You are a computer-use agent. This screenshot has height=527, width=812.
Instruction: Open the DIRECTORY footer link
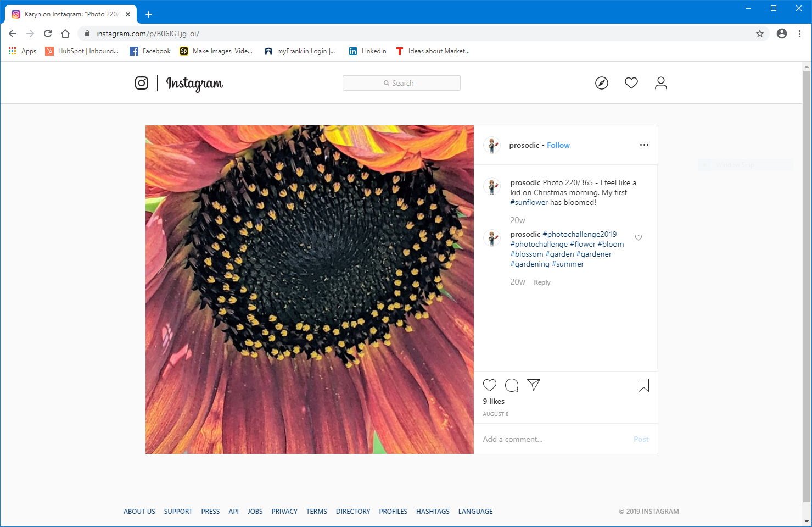click(x=353, y=512)
